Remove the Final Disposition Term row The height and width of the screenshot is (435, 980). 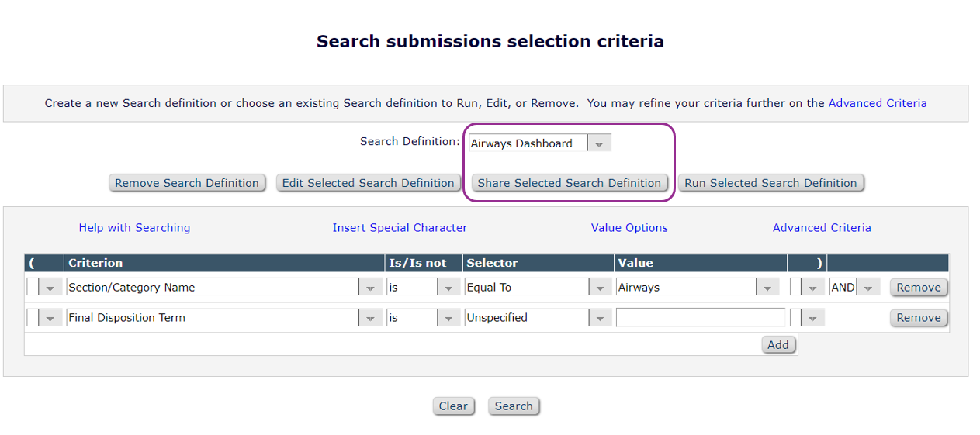(919, 318)
